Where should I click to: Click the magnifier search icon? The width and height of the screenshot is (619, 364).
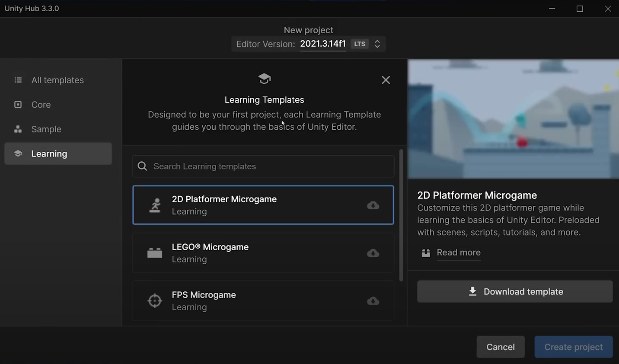(x=142, y=166)
